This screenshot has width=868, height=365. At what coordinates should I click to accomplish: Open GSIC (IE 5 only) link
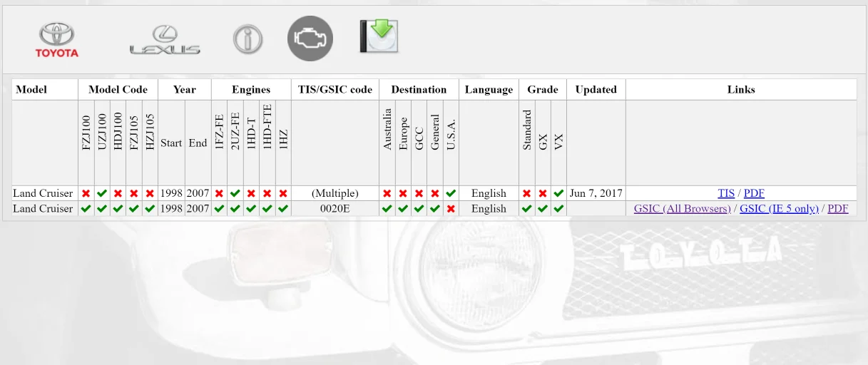(779, 209)
